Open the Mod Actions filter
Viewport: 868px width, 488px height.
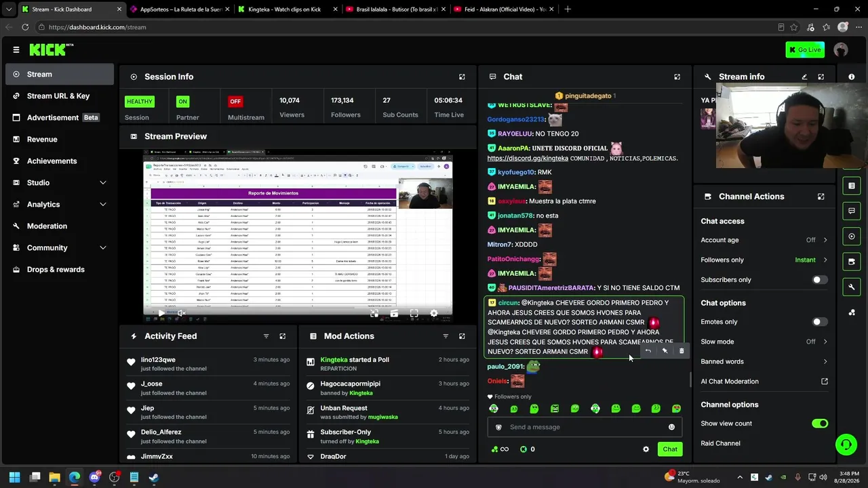click(446, 336)
